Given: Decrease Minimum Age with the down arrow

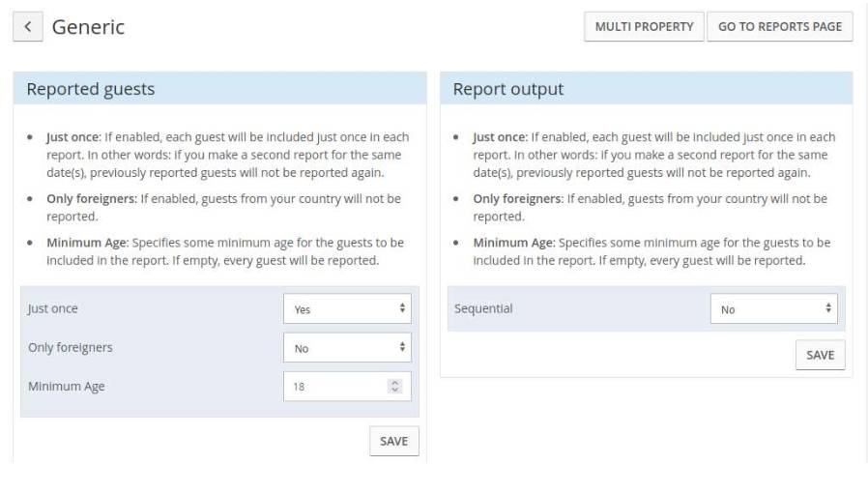Looking at the screenshot, I should pos(394,390).
